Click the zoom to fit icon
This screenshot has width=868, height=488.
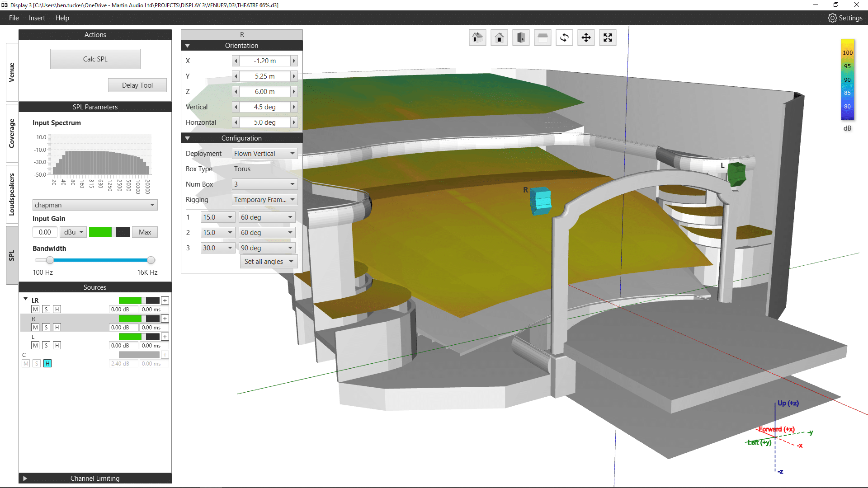tap(608, 38)
